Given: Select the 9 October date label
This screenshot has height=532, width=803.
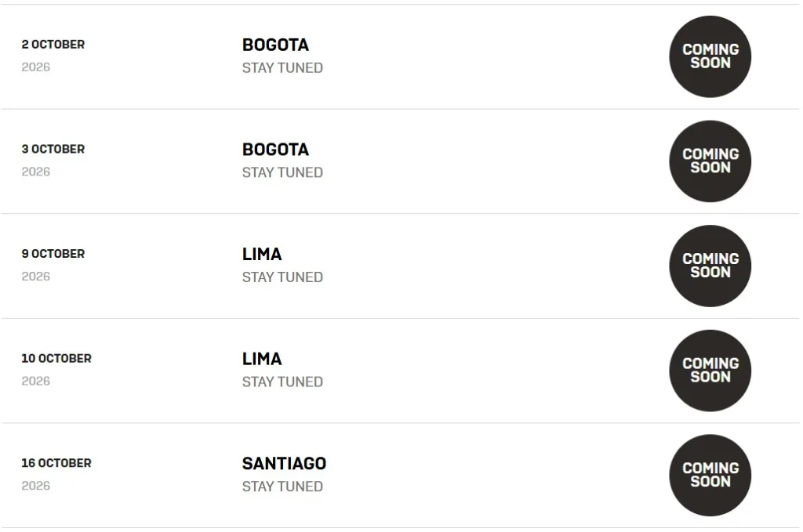Looking at the screenshot, I should (53, 254).
